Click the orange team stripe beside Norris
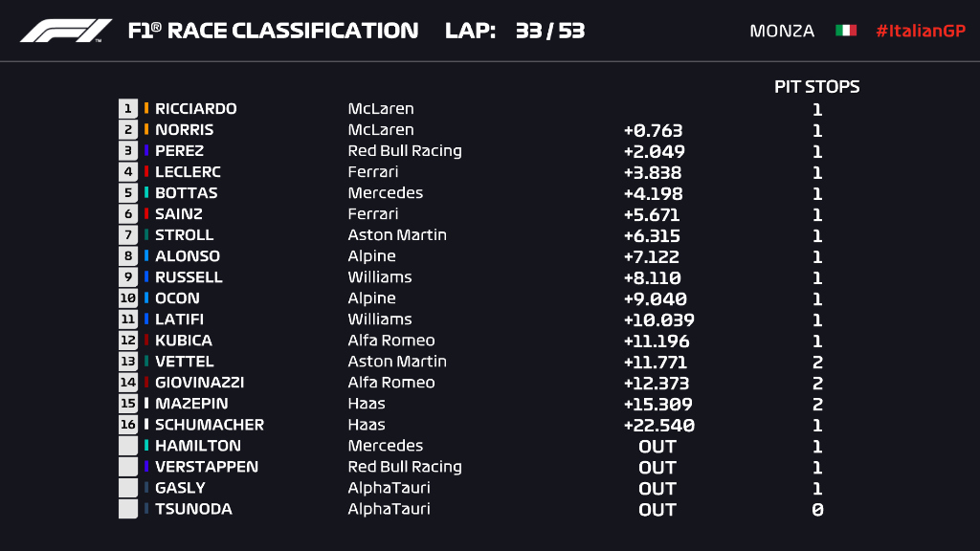The image size is (980, 551). click(146, 130)
